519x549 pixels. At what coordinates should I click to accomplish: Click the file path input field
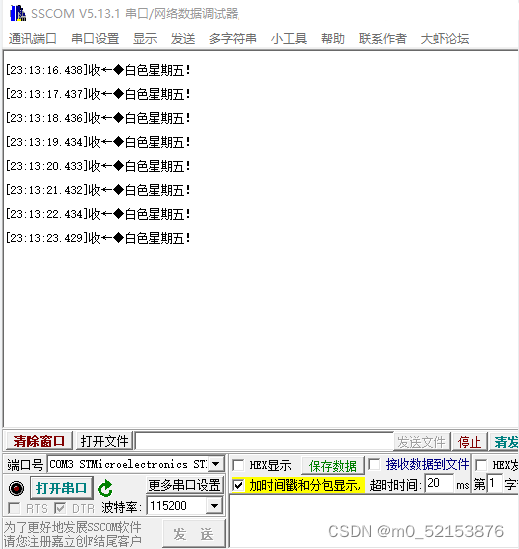pos(264,441)
